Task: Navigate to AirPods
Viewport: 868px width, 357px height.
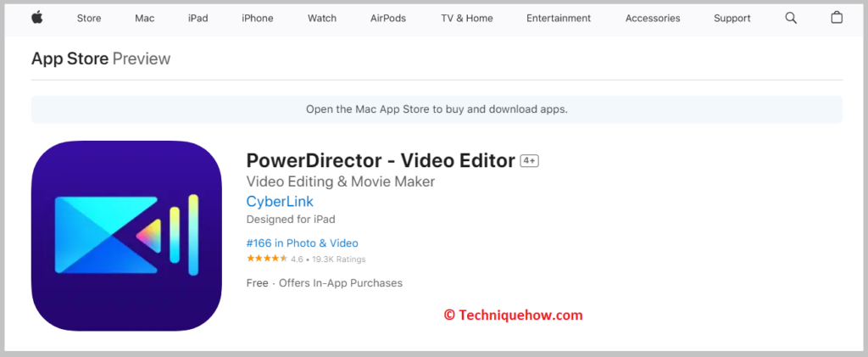Action: (389, 18)
